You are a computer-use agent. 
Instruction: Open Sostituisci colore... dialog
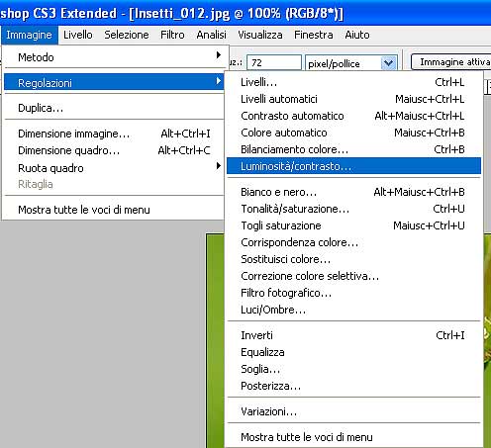tap(353, 259)
